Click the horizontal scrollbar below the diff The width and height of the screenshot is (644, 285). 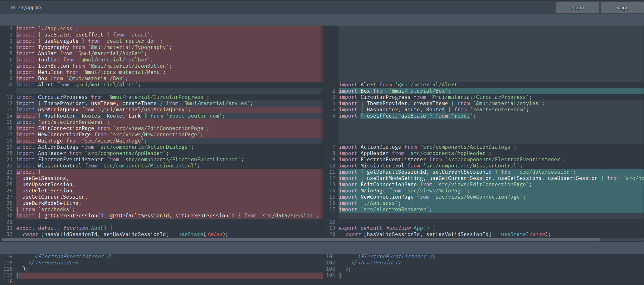point(301,239)
